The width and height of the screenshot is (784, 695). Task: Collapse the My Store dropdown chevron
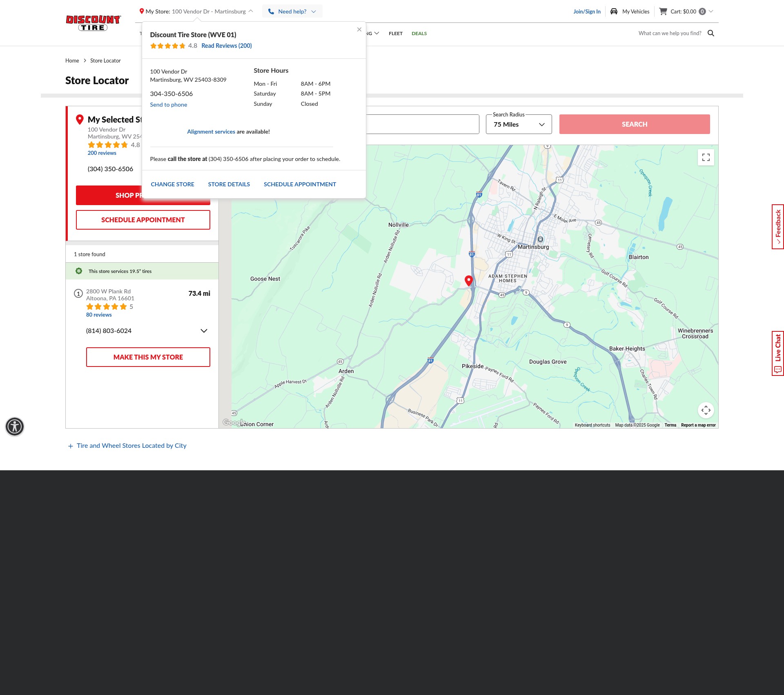point(251,11)
